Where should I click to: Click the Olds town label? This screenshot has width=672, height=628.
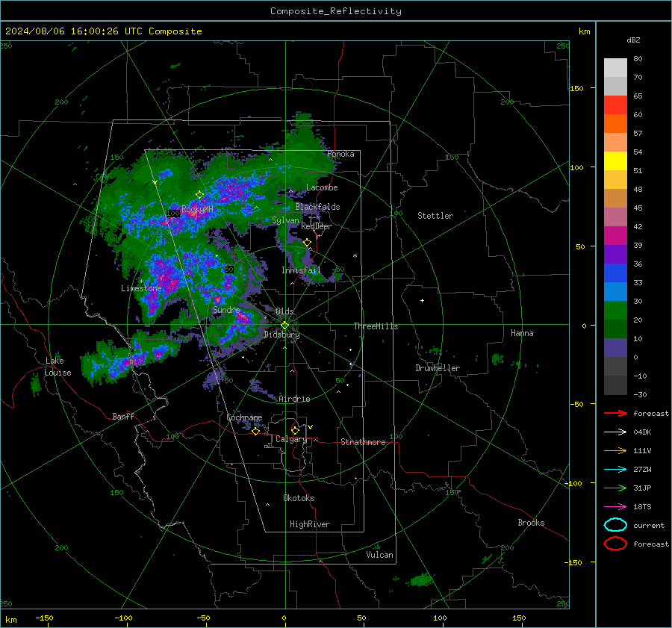click(x=284, y=311)
